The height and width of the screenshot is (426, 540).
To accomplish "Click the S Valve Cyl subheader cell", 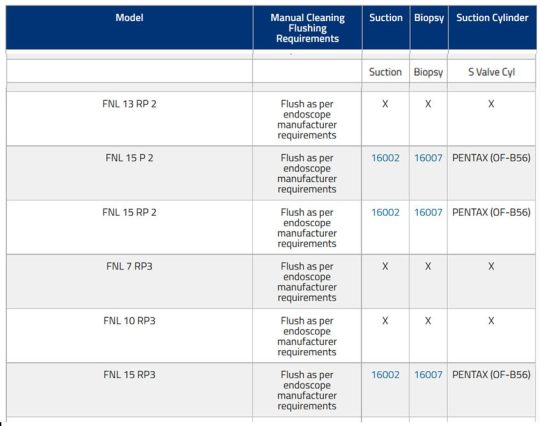I will coord(491,72).
